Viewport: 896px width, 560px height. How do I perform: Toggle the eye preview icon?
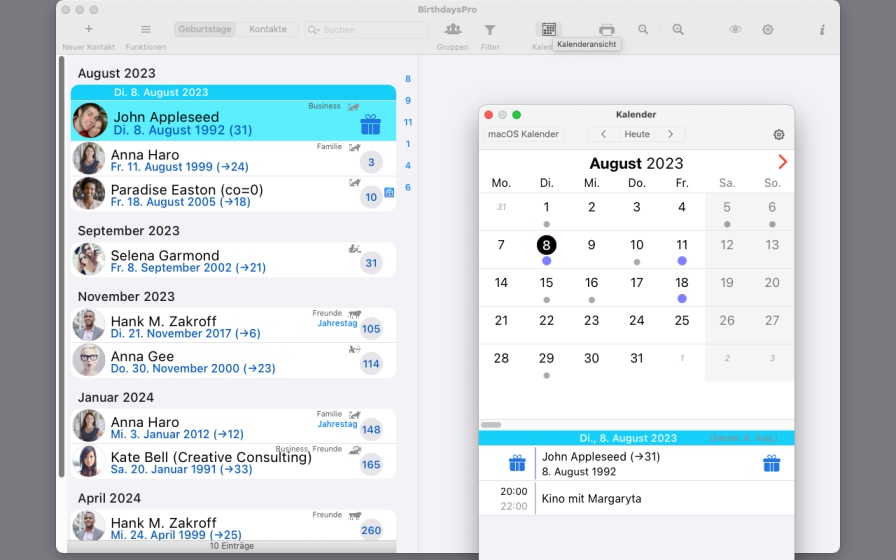point(735,29)
